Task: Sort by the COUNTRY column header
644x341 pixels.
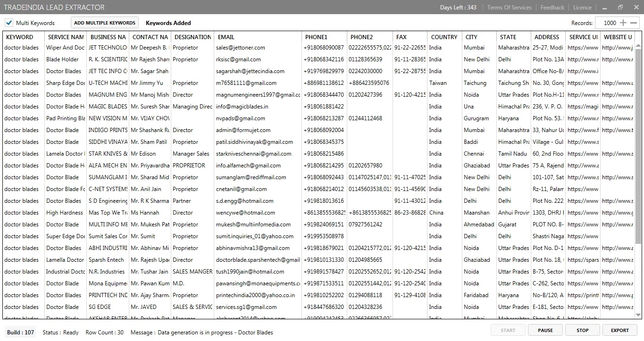Action: [x=444, y=37]
